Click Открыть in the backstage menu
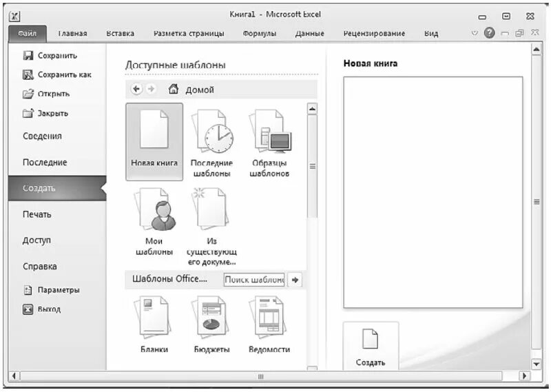Screen dimensions: 551x392 (45, 94)
